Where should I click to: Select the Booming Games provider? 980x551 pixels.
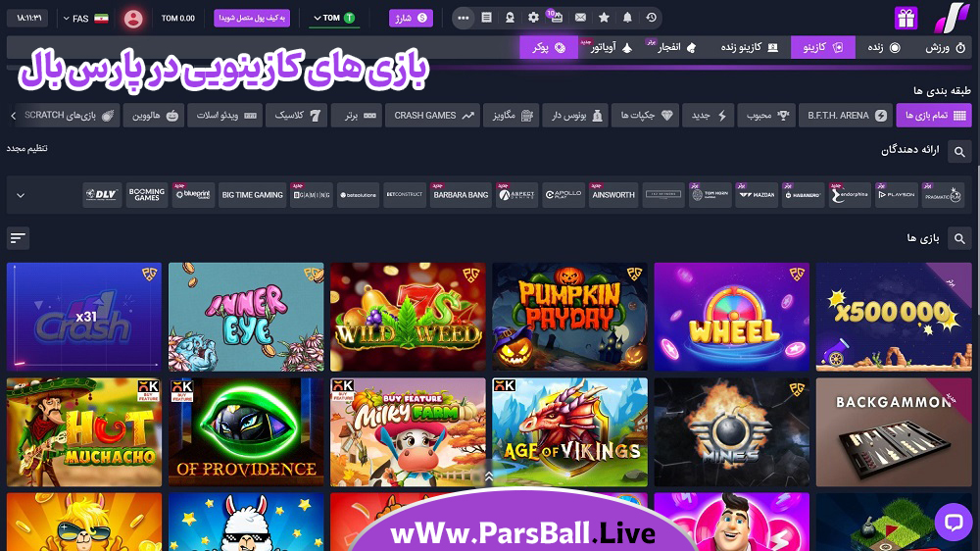click(x=147, y=195)
